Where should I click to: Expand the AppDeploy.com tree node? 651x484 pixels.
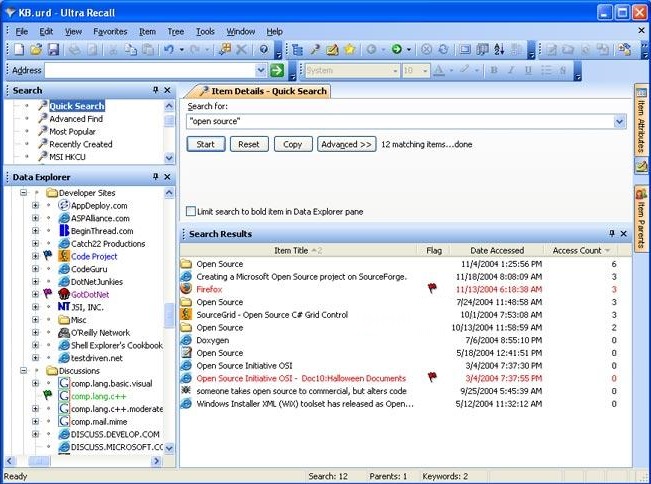coord(35,205)
